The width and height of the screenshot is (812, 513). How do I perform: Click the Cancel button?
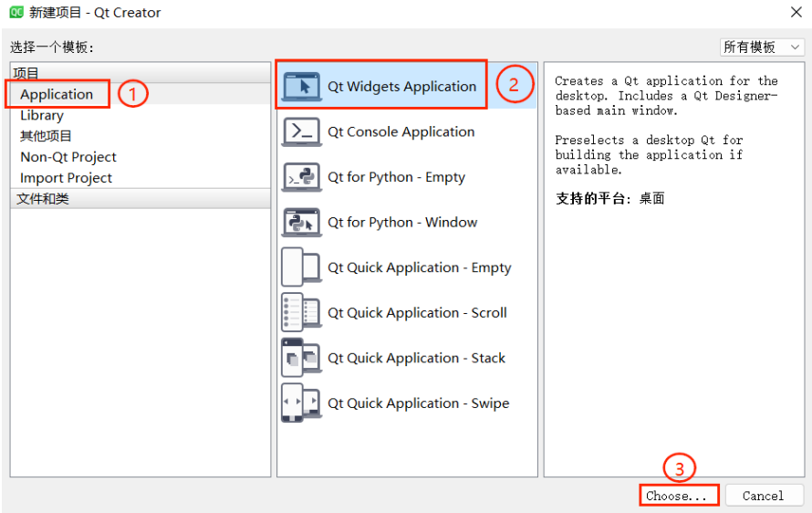(x=764, y=496)
